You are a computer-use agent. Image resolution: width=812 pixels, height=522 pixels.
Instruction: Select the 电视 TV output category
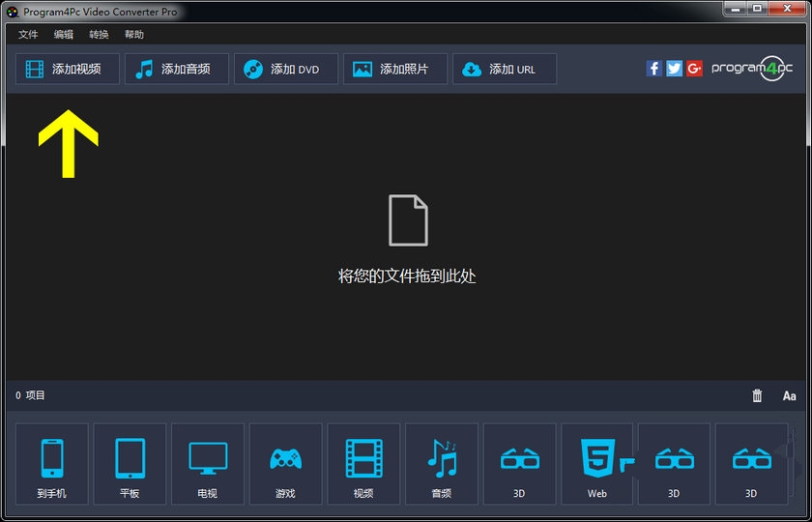point(208,464)
